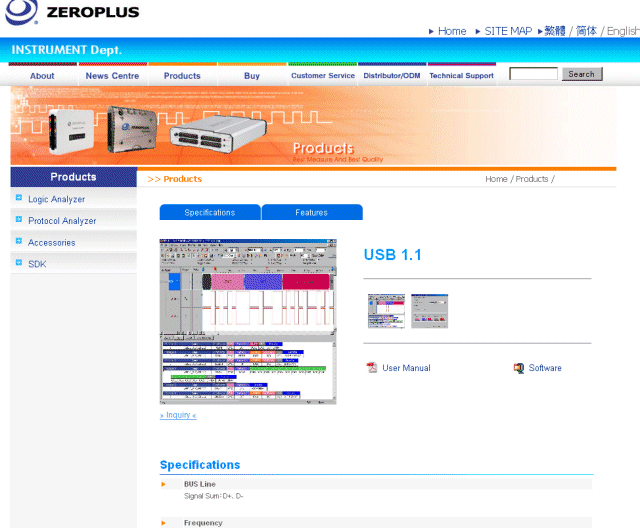Open the SITE MAP link
Screen dimensions: 640x528
[508, 31]
